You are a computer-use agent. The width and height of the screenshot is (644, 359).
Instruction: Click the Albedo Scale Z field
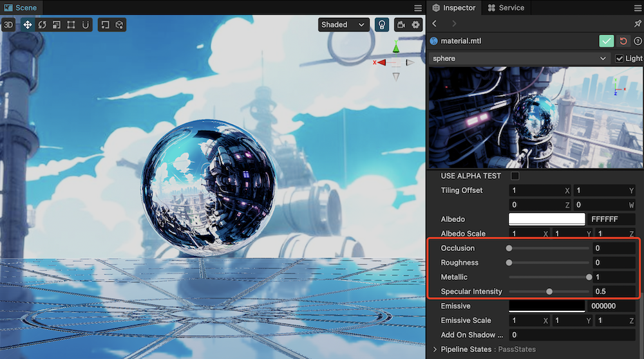[x=615, y=234]
